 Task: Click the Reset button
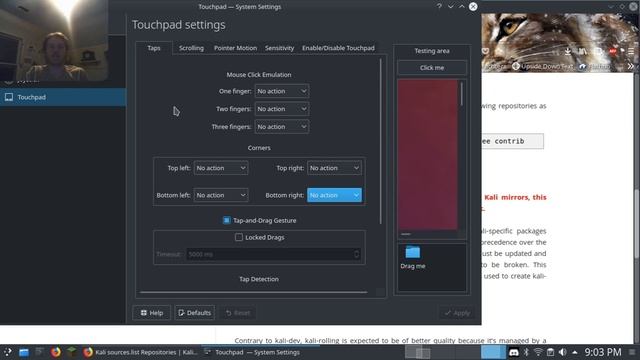238,313
